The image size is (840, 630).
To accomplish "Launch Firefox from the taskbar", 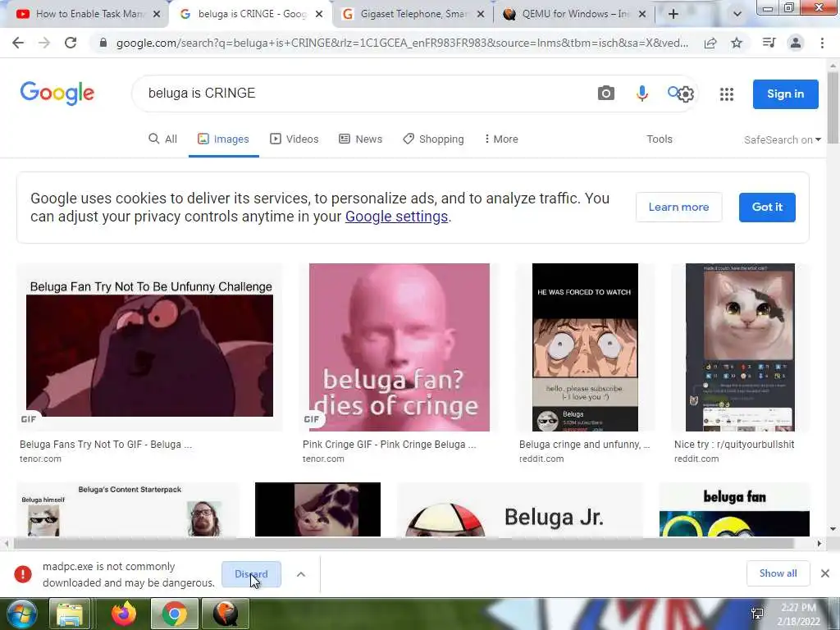I will pos(124,614).
